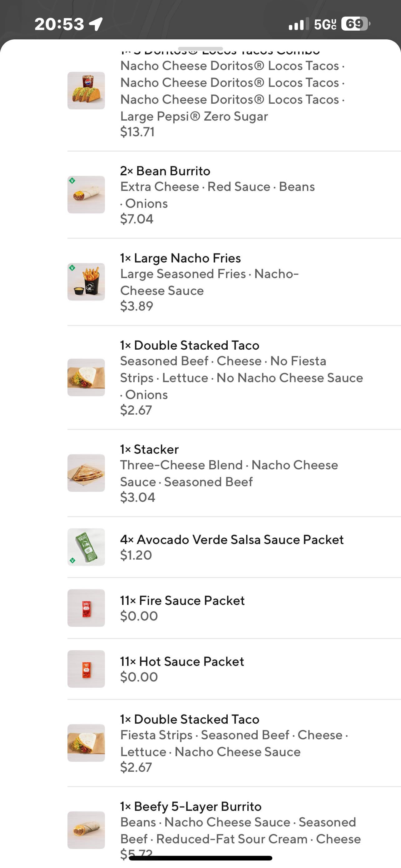Click the location arrow in the status bar
Screen dimensions: 401x868
point(96,24)
